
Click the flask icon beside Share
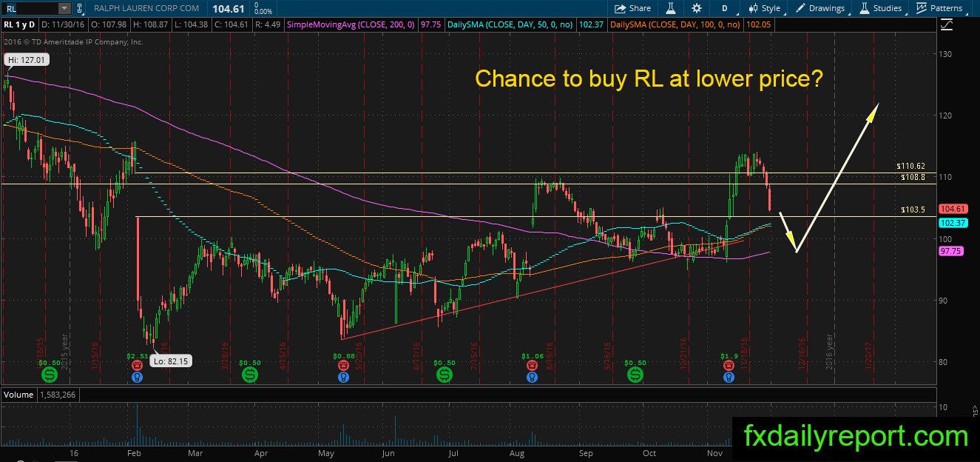672,8
